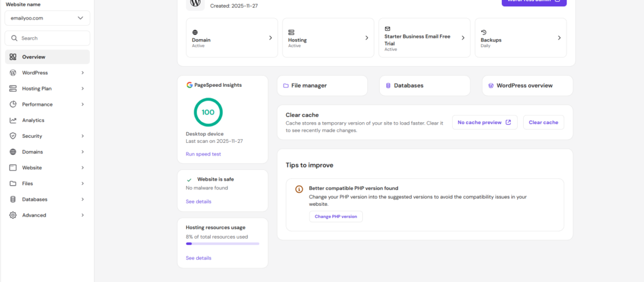This screenshot has height=282, width=644.
Task: Open the No cache preview button
Action: click(x=484, y=122)
